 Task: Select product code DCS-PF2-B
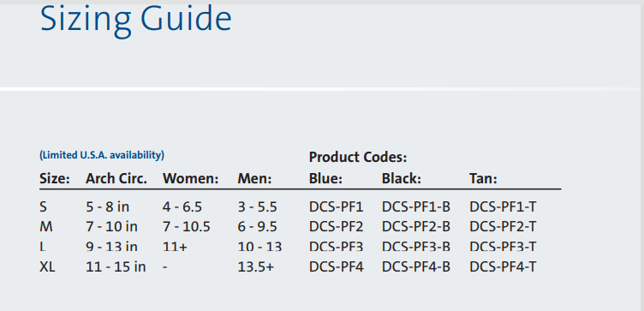point(416,226)
